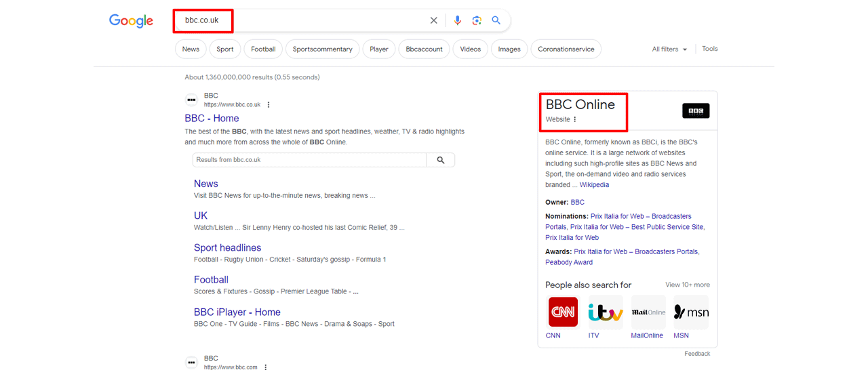Open the UK sitelink
The image size is (868, 370).
pyautogui.click(x=201, y=215)
